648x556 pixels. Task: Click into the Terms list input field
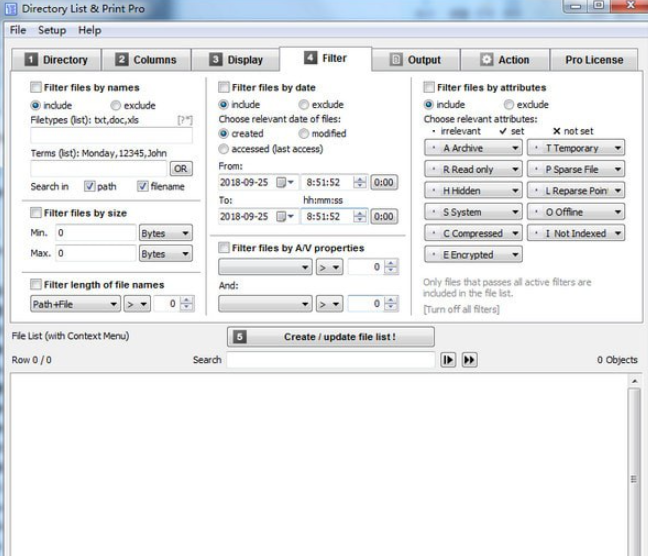point(98,169)
